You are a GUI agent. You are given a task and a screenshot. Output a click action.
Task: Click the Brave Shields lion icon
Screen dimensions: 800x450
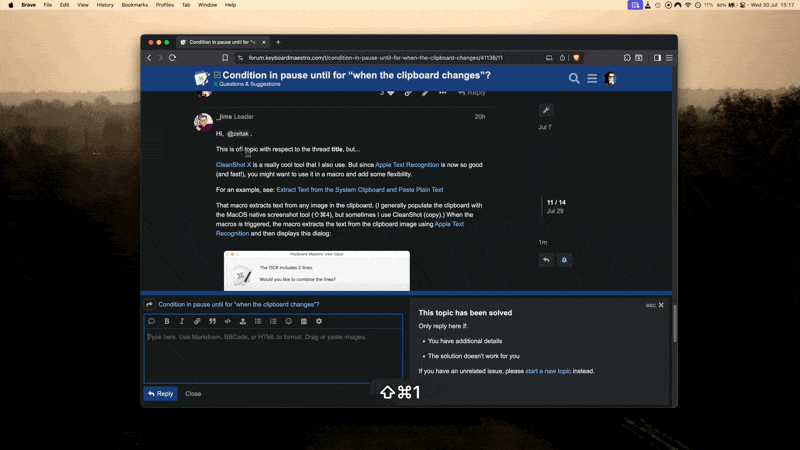point(577,58)
